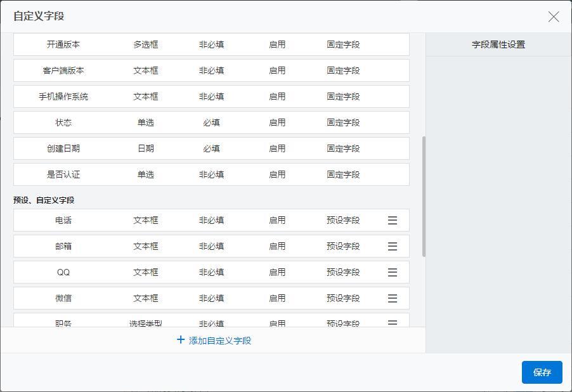Select the 是否认证 field row
572x392 pixels.
click(x=211, y=174)
